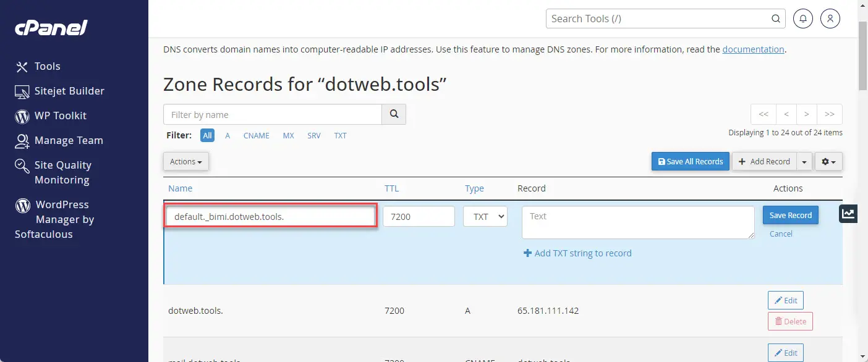Filter records by TXT type
The image size is (868, 362).
341,135
